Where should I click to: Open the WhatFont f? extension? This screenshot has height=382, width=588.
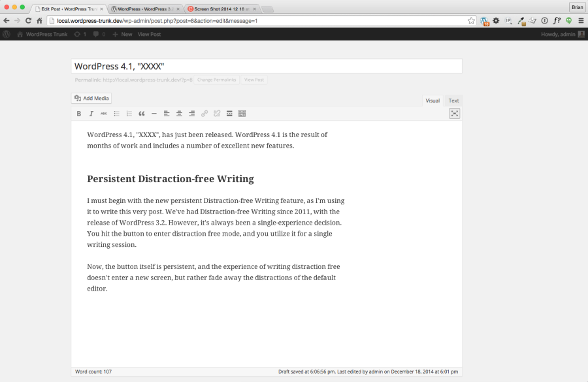tap(557, 21)
